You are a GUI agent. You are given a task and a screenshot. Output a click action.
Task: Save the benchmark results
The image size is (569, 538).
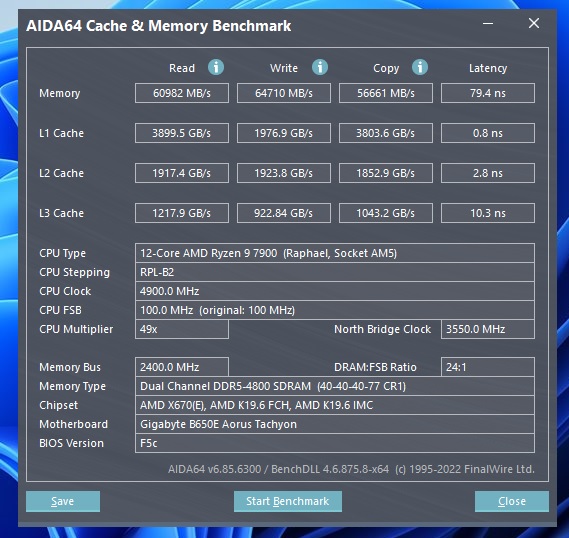[63, 501]
